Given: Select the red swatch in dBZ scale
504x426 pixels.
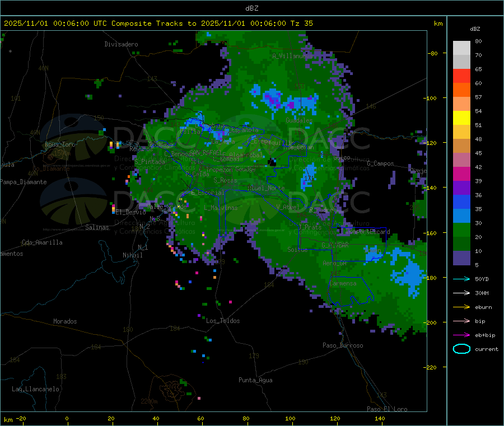Looking at the screenshot, I should pos(461,76).
